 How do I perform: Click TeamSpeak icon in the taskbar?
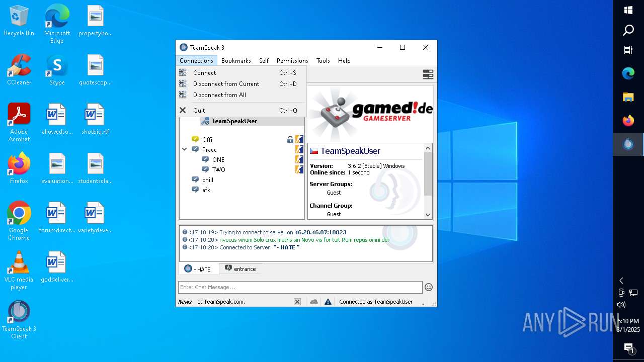tap(628, 144)
